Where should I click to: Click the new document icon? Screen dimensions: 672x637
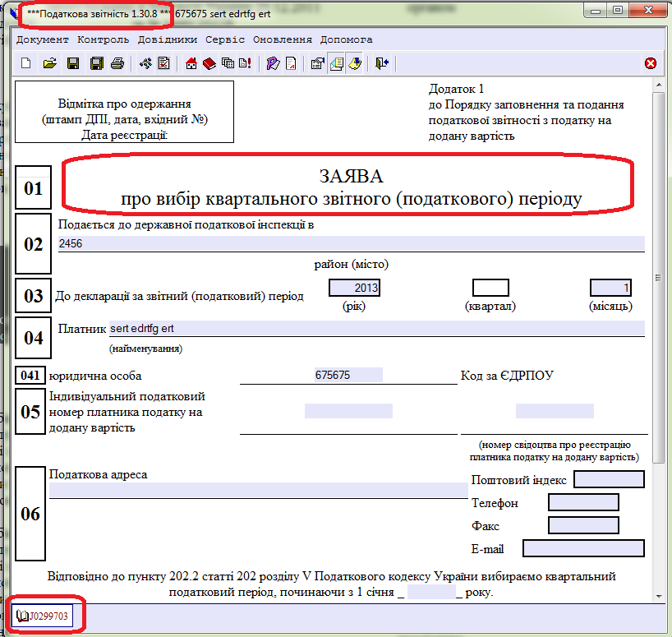[x=25, y=63]
